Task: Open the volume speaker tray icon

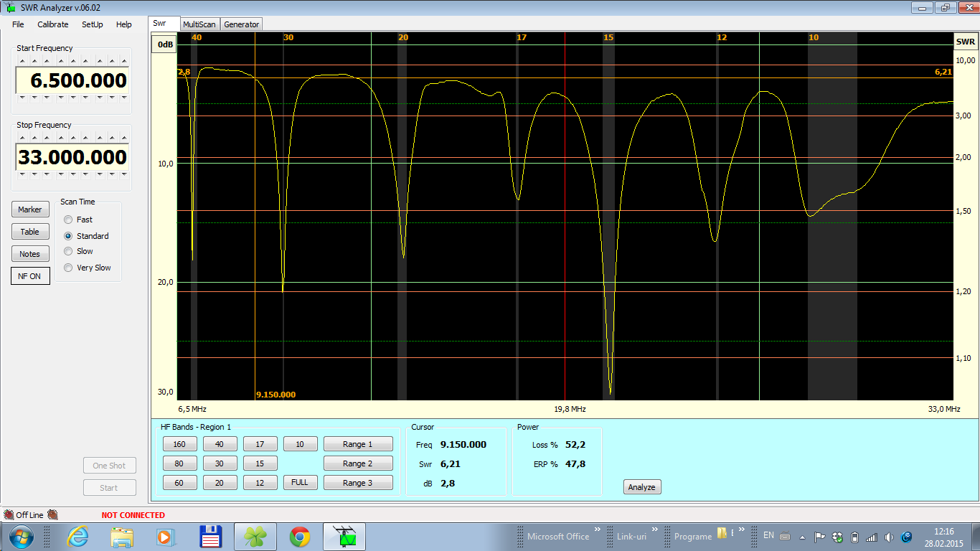Action: (x=889, y=537)
